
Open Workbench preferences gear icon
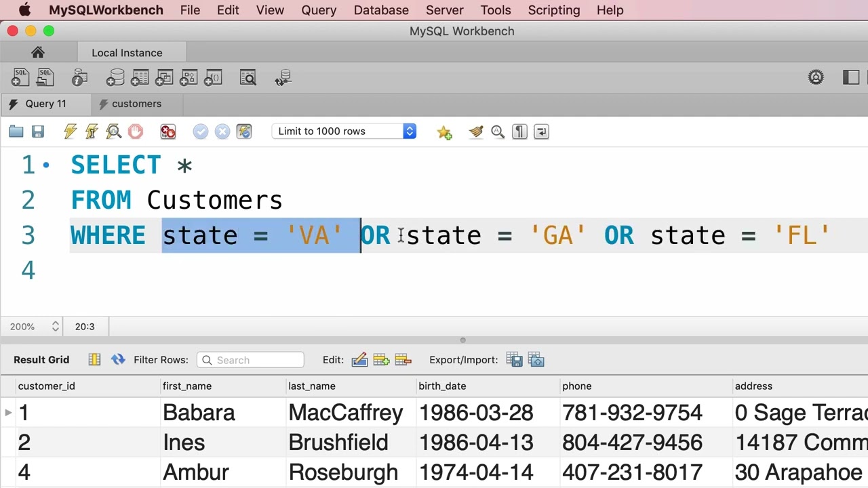(816, 77)
